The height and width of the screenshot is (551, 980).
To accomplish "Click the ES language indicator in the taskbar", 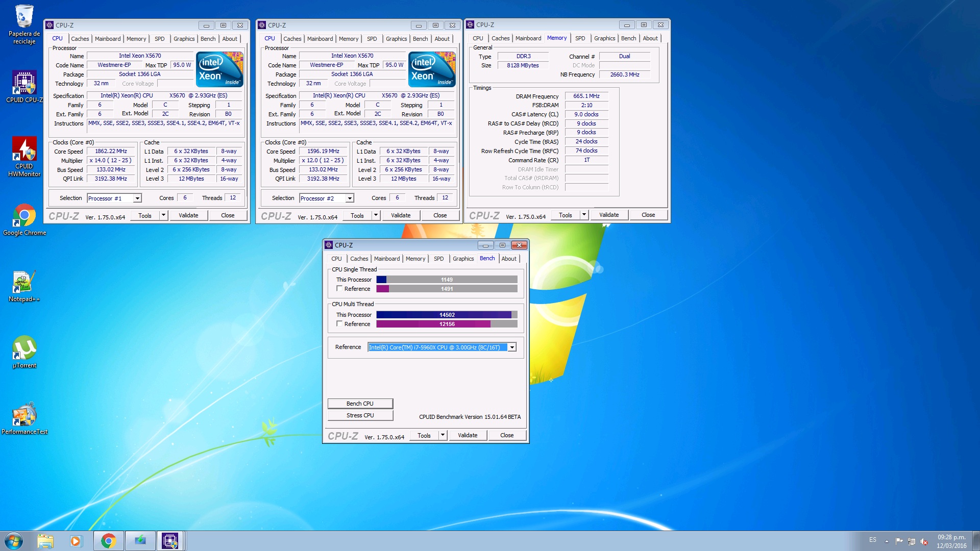I will click(x=873, y=540).
